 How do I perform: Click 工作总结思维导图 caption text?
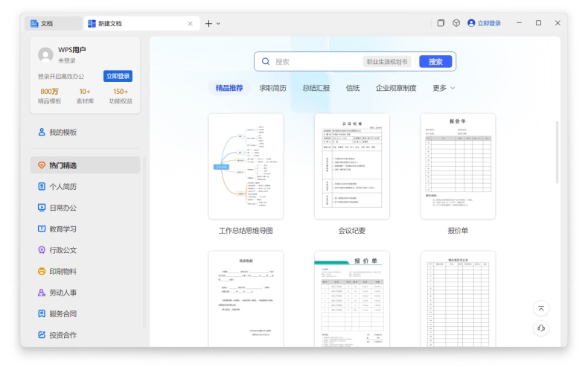click(246, 230)
